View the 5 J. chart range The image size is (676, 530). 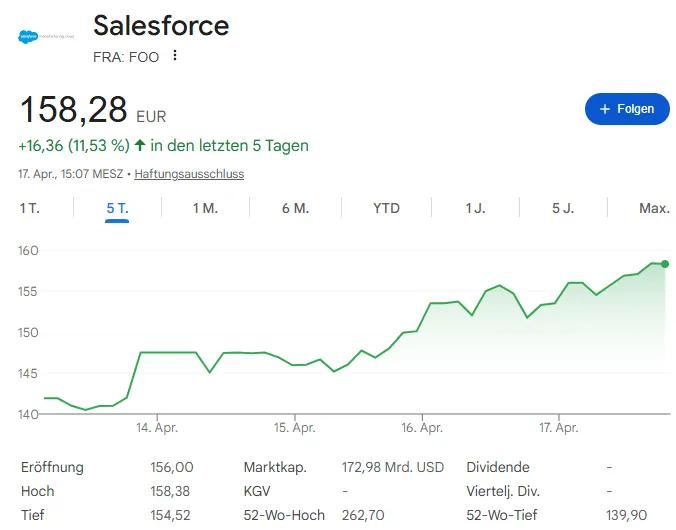pos(563,208)
